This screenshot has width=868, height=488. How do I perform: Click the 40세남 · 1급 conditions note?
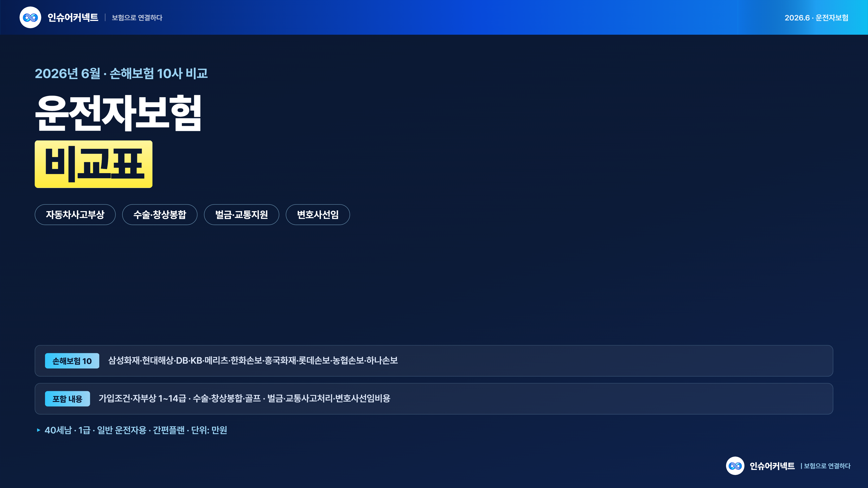click(x=136, y=430)
